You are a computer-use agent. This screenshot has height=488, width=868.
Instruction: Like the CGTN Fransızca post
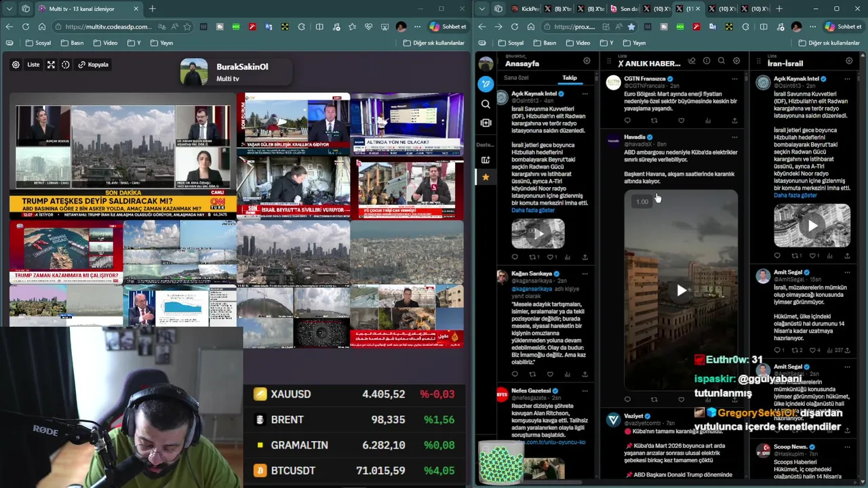pyautogui.click(x=682, y=121)
